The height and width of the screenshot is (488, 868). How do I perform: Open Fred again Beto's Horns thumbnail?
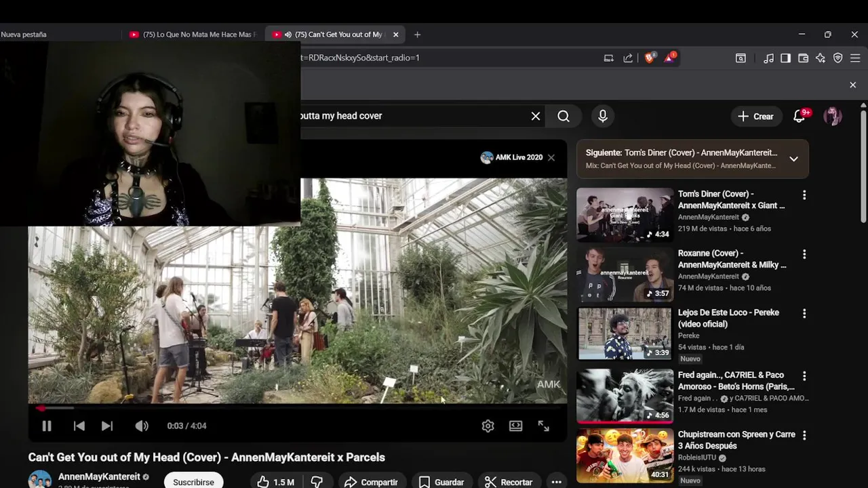(625, 396)
